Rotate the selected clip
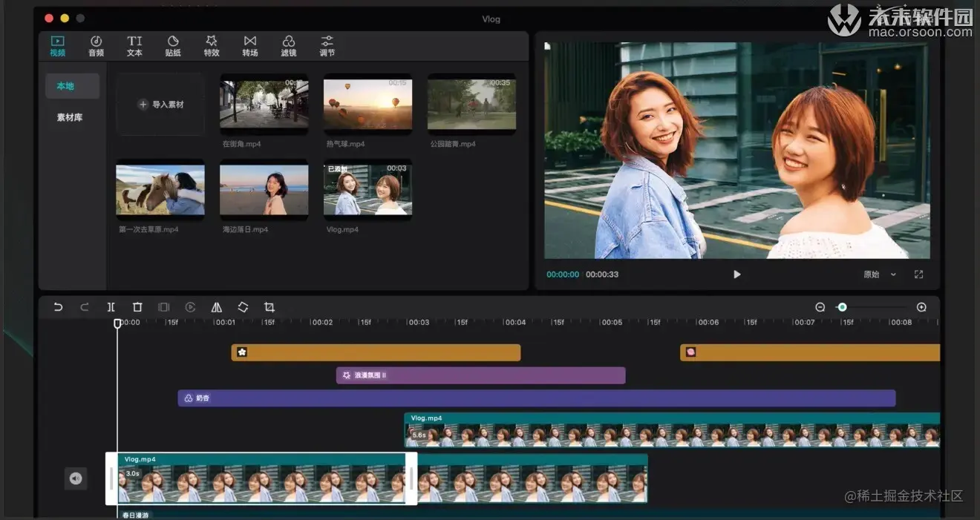The height and width of the screenshot is (520, 980). click(x=243, y=307)
